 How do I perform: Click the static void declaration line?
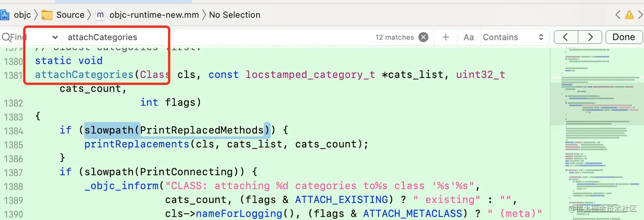pos(69,61)
